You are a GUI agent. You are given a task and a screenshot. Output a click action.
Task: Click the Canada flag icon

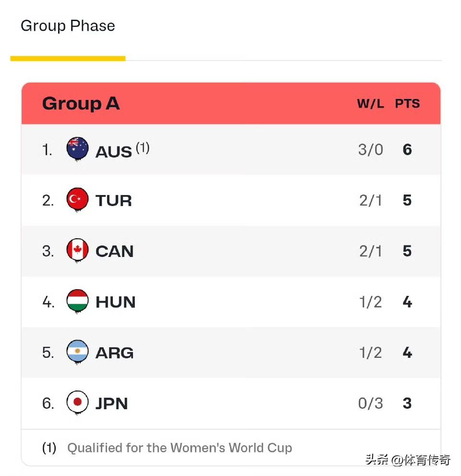(77, 251)
